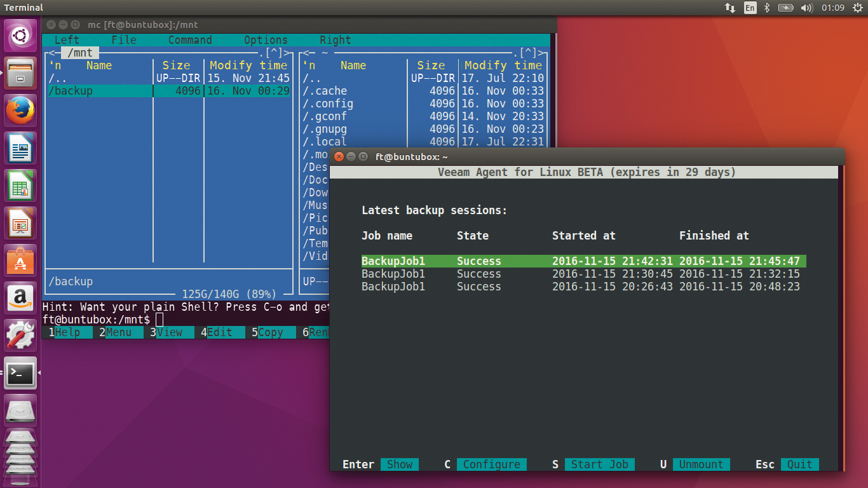The width and height of the screenshot is (868, 488).
Task: Sort left panel by the Size column header
Action: point(176,65)
